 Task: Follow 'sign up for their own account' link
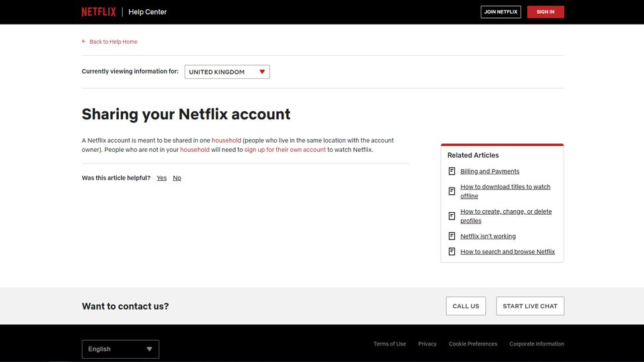click(285, 150)
